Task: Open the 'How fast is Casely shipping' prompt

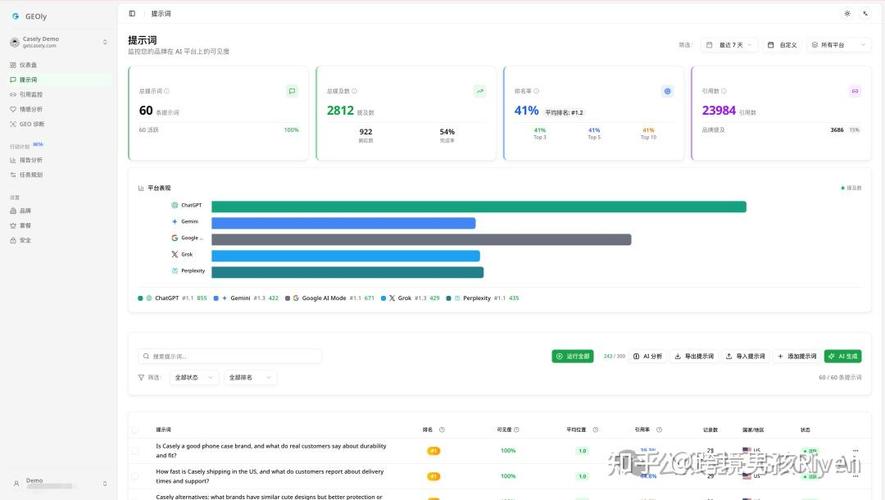Action: (x=270, y=476)
